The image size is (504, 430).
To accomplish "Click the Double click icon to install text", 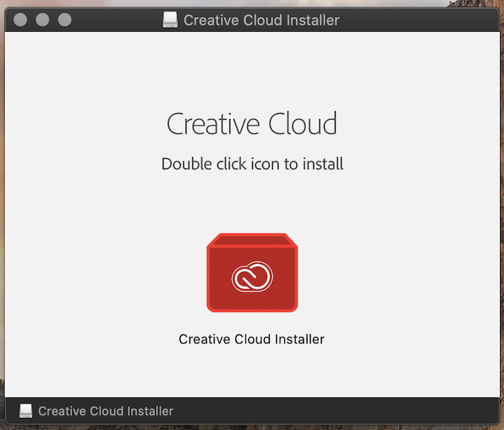I will [x=252, y=164].
